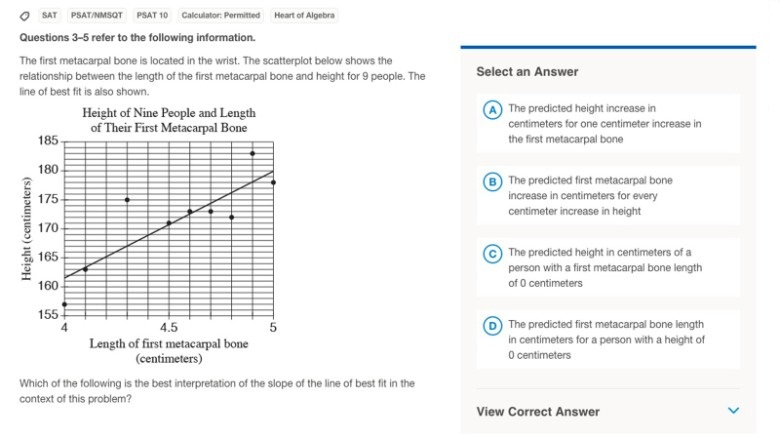The height and width of the screenshot is (438, 780).
Task: Click the Select an Answer heading
Action: 527,72
